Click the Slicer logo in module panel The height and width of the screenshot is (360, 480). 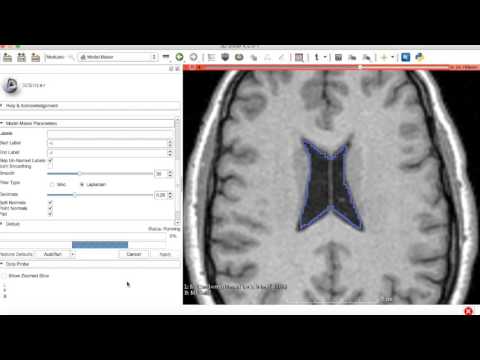(10, 85)
